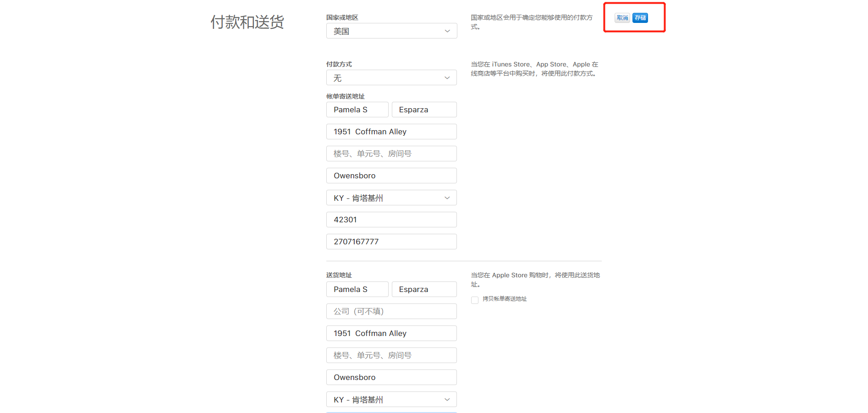Screen dimensions: 868x413
Task: Click the billing first name field 'Pamela S'
Action: (357, 110)
